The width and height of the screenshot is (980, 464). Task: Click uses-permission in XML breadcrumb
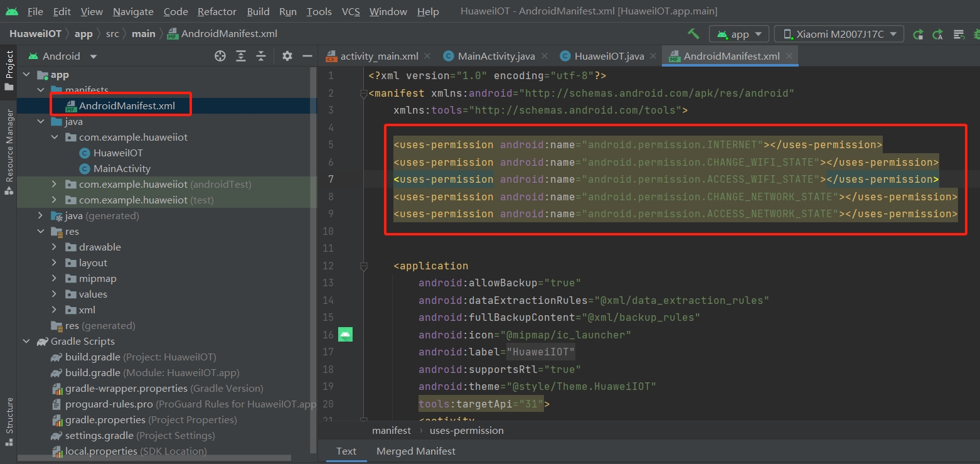[467, 431]
